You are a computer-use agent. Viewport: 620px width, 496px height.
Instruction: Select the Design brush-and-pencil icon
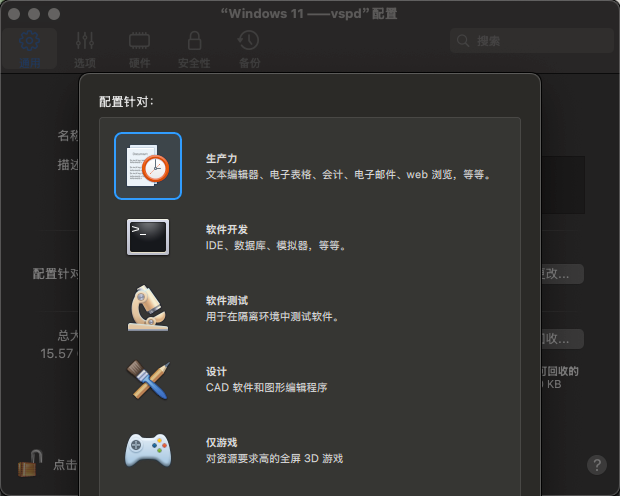(148, 379)
